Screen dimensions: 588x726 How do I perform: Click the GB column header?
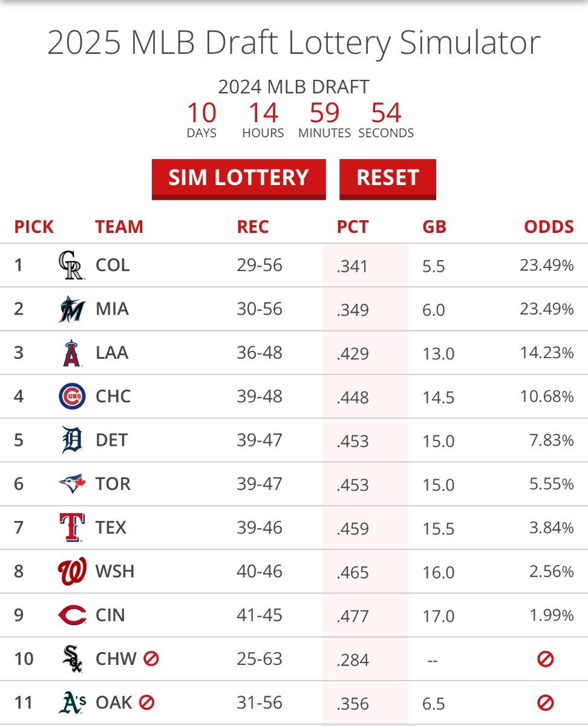[434, 227]
